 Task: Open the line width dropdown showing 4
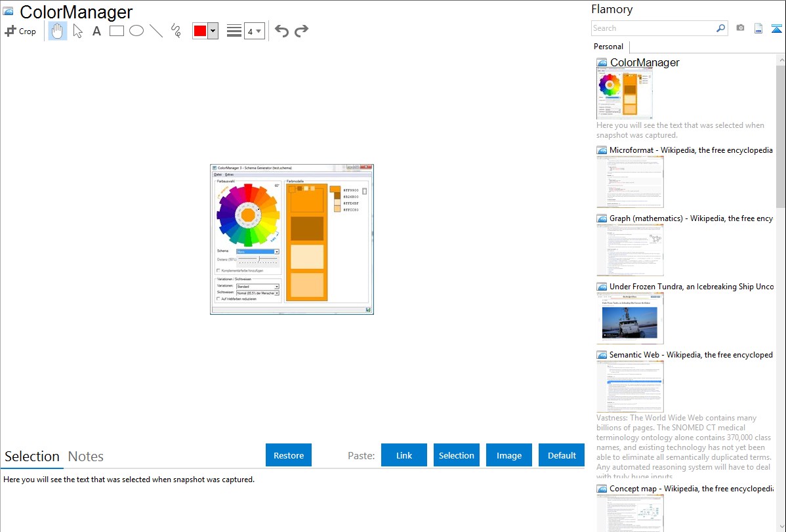[254, 31]
